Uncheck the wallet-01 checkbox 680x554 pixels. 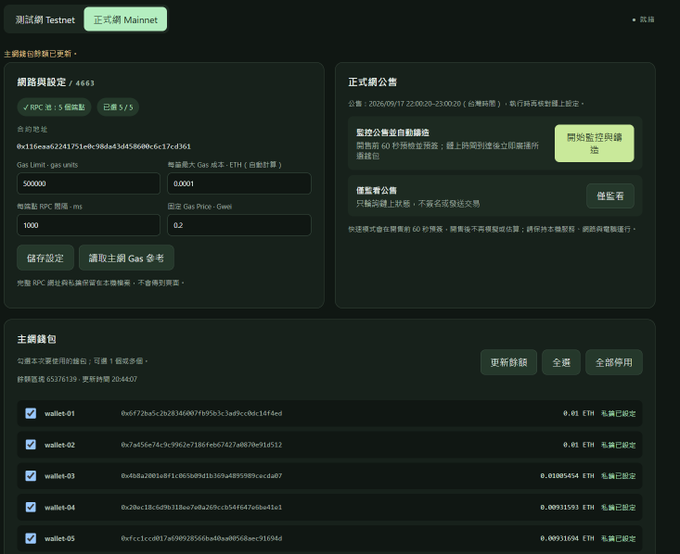[31, 413]
